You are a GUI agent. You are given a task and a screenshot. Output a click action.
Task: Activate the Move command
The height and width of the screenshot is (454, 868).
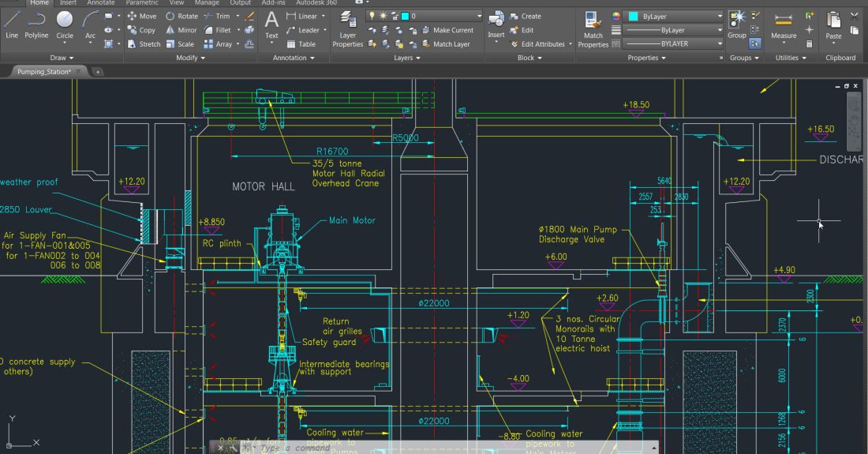(x=142, y=16)
